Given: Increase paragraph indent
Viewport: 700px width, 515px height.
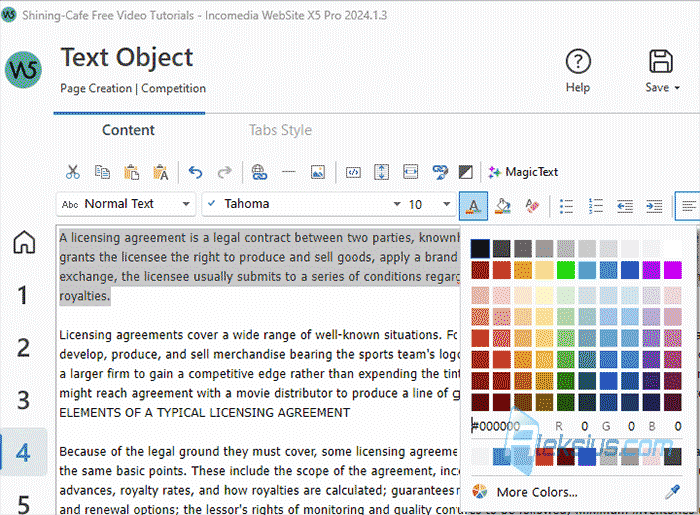Looking at the screenshot, I should click(654, 206).
